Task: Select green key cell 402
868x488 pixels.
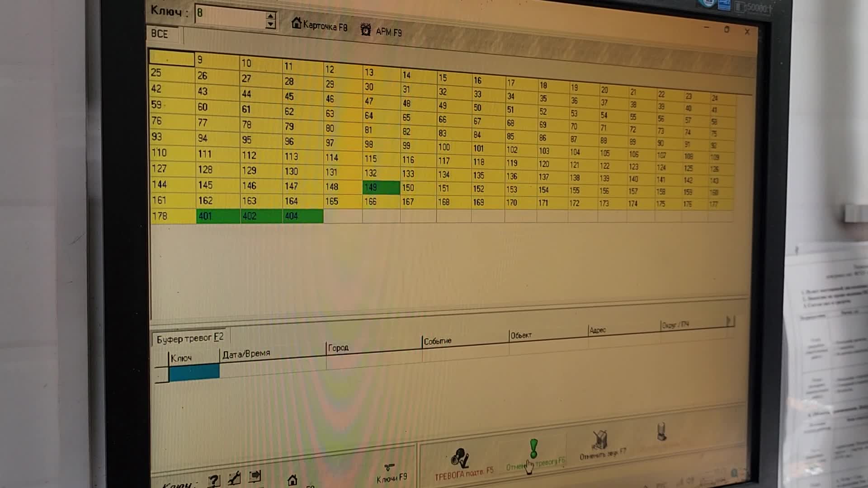Action: [261, 216]
